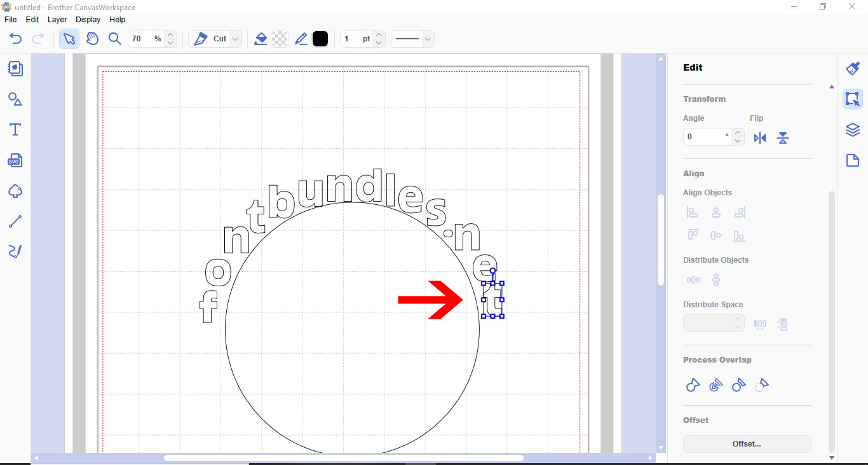Click the line width pt field
Screen dimensions: 868x465
click(x=356, y=39)
